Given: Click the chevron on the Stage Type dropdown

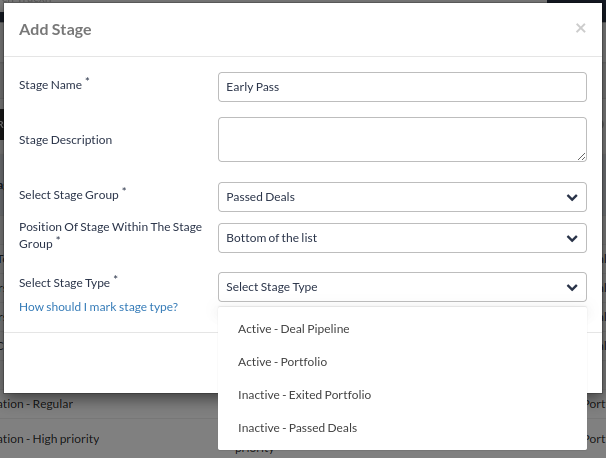Looking at the screenshot, I should coord(572,287).
